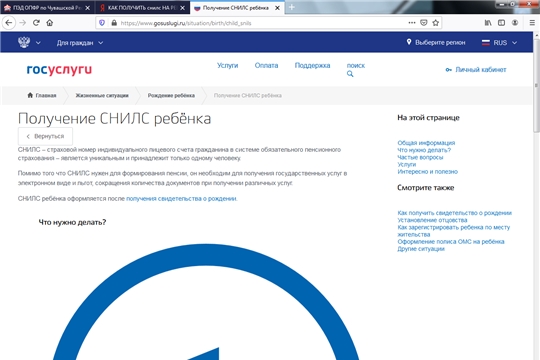Click the padlock site security icon
Image resolution: width=540 pixels, height=360 pixels.
114,23
